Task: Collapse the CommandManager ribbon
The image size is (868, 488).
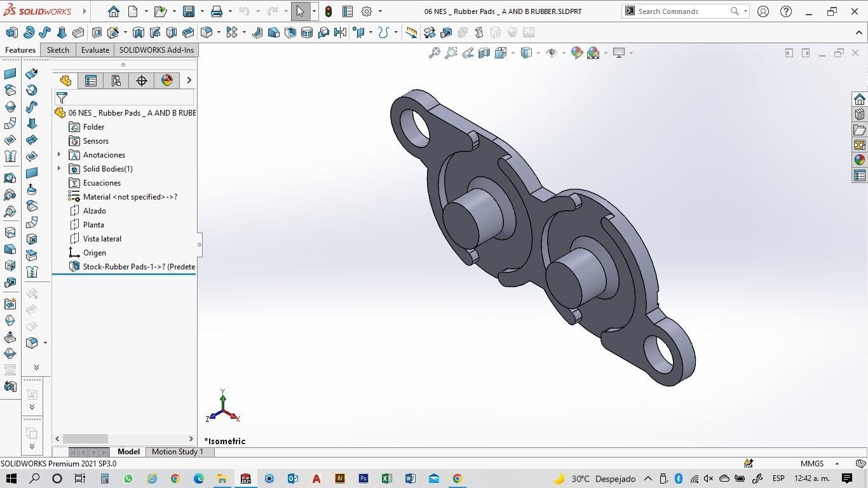Action: (x=860, y=32)
